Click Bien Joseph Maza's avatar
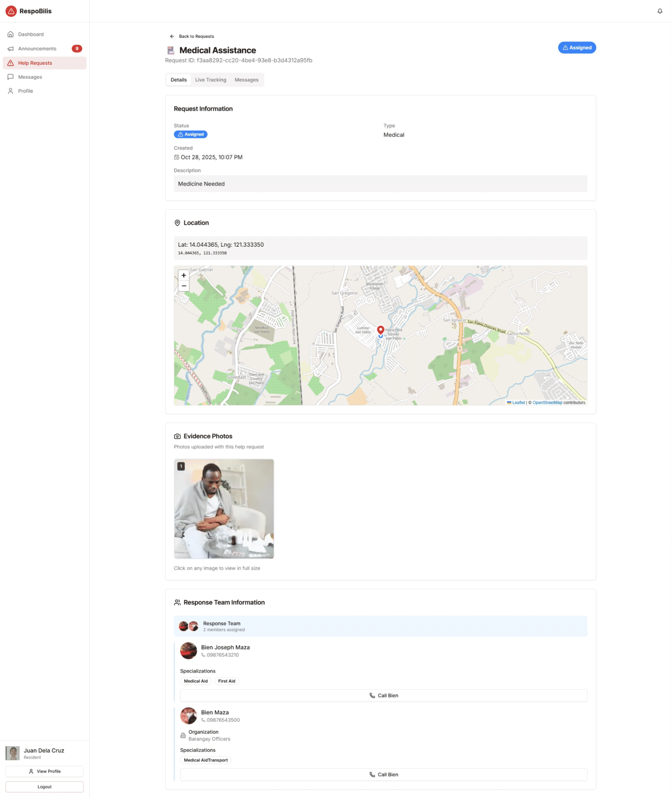This screenshot has height=798, width=672. tap(188, 651)
